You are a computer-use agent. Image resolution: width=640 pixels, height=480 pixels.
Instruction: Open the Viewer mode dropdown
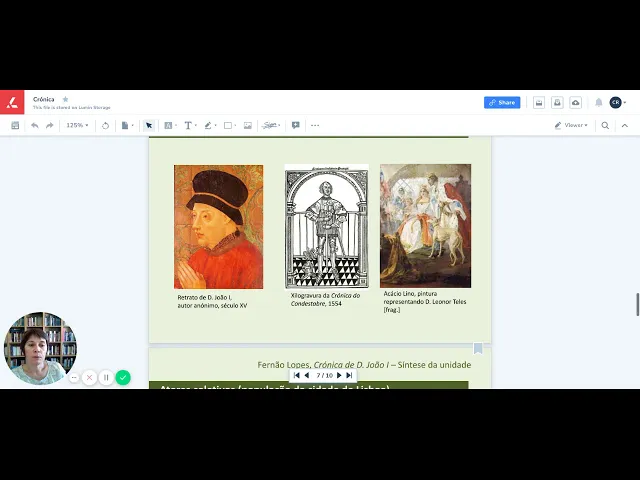click(x=571, y=125)
